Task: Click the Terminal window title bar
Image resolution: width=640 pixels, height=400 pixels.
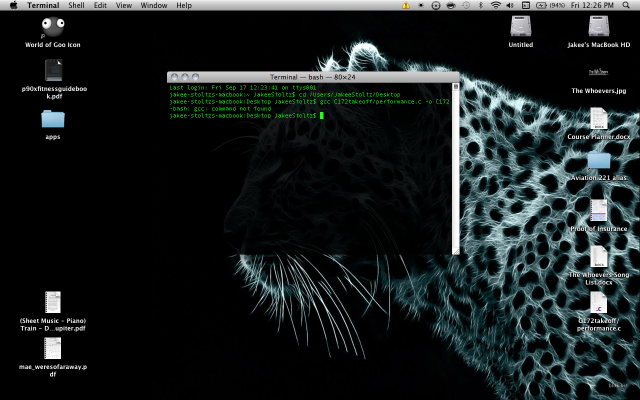Action: [x=313, y=77]
